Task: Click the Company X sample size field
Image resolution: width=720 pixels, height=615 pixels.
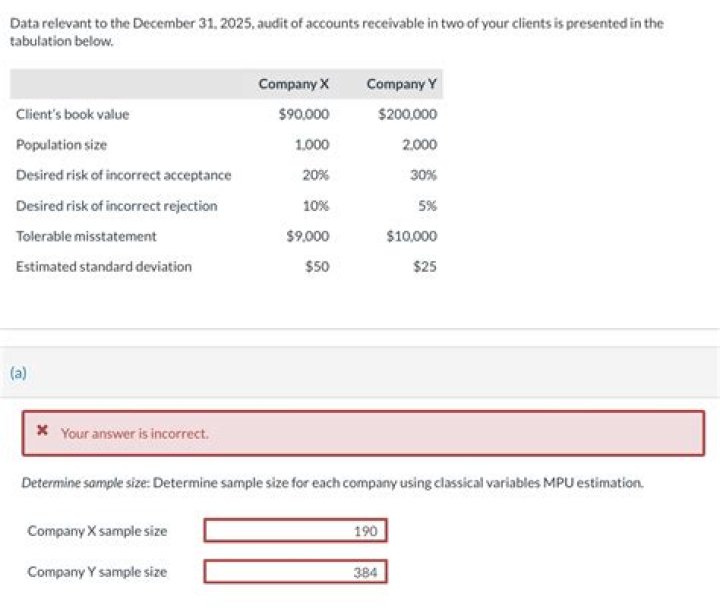Action: 295,531
